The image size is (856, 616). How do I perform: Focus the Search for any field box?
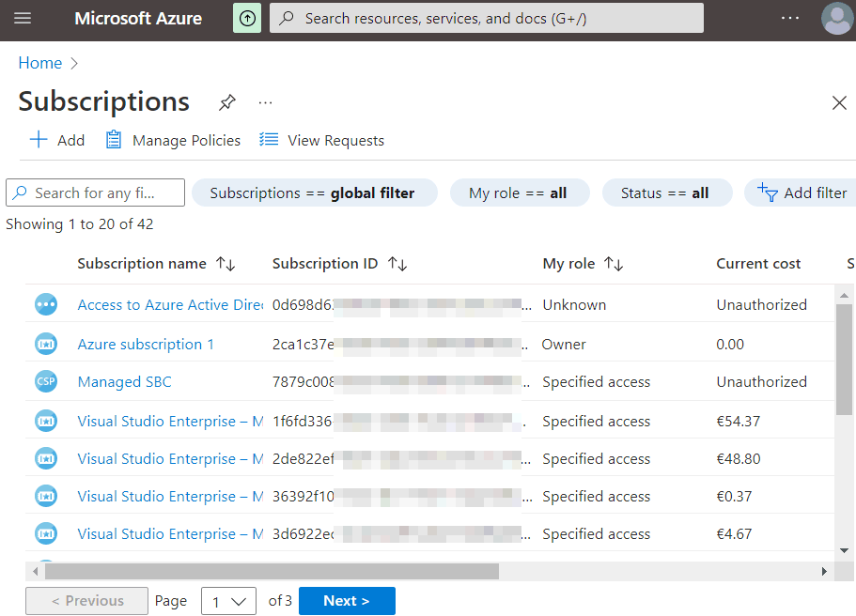[x=96, y=192]
